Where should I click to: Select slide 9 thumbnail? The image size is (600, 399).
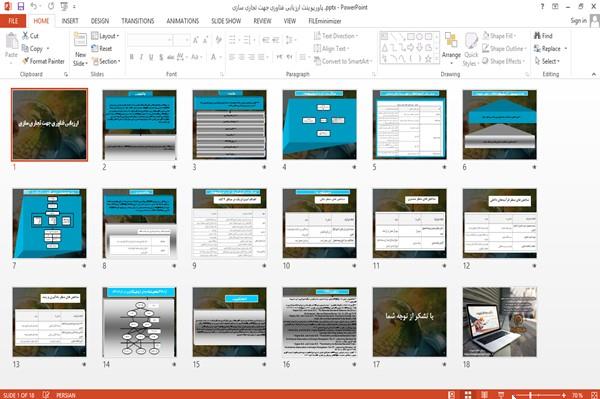point(230,223)
